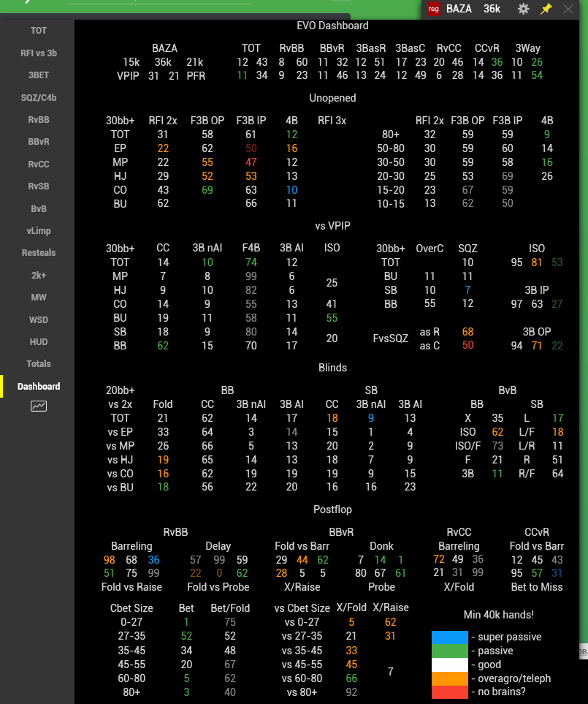Open the RFI vs 3b tab
This screenshot has width=588, height=704.
39,53
